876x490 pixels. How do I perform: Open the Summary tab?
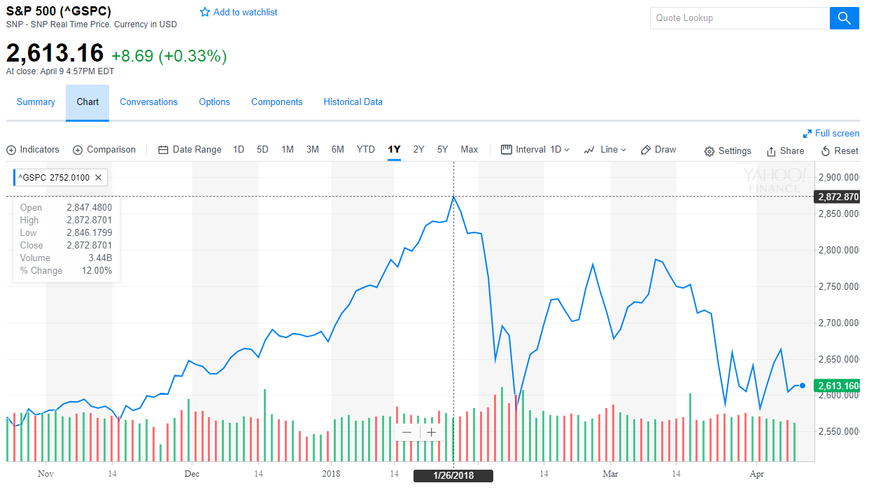tap(36, 102)
